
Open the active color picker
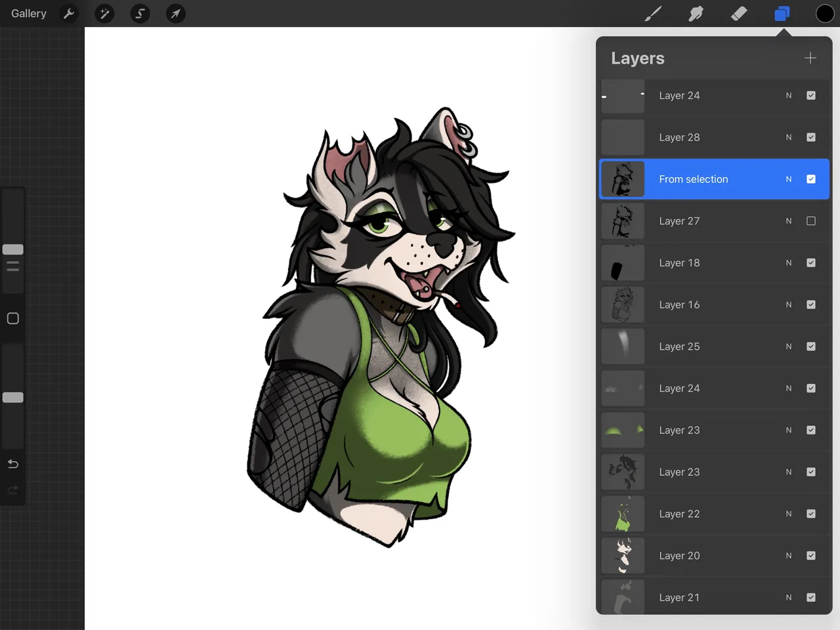click(x=824, y=13)
